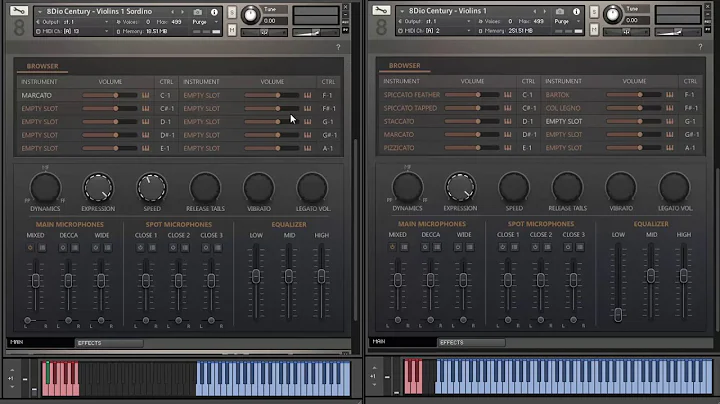720x404 pixels.
Task: Open info icon in Violins 1 header
Action: (x=576, y=11)
